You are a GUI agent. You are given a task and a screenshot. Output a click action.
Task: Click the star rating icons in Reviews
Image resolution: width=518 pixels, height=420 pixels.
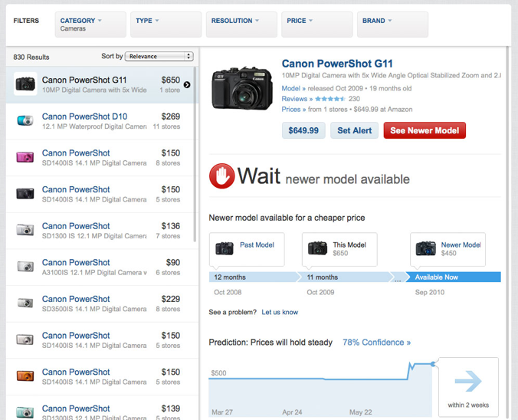coord(329,99)
